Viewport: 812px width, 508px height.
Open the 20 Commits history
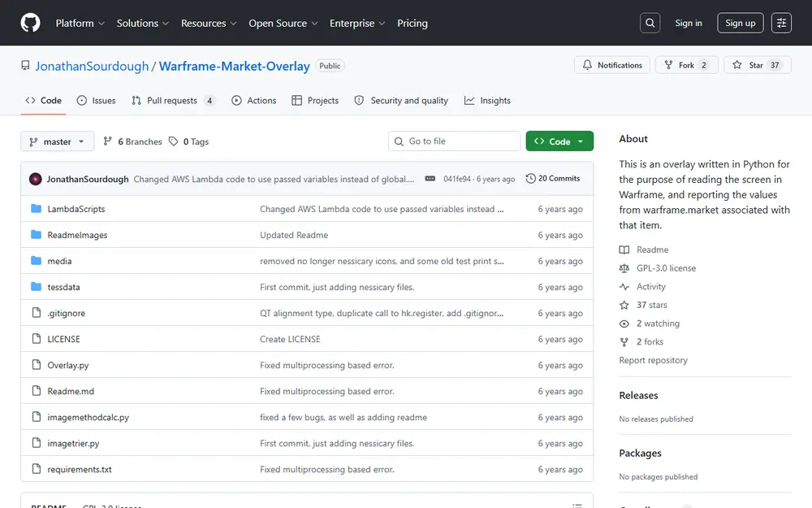552,178
